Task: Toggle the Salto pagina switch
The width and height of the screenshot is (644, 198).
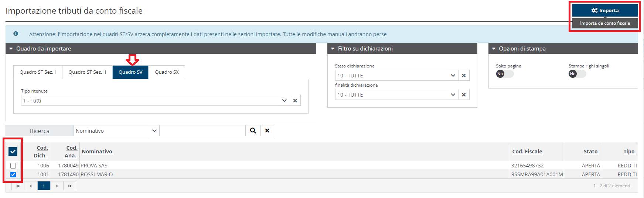Action: [505, 74]
